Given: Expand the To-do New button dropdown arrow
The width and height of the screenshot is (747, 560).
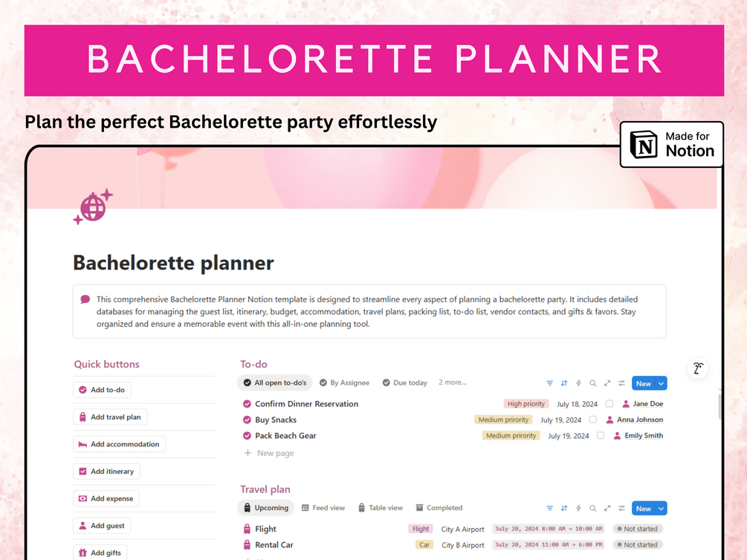Looking at the screenshot, I should (x=661, y=383).
